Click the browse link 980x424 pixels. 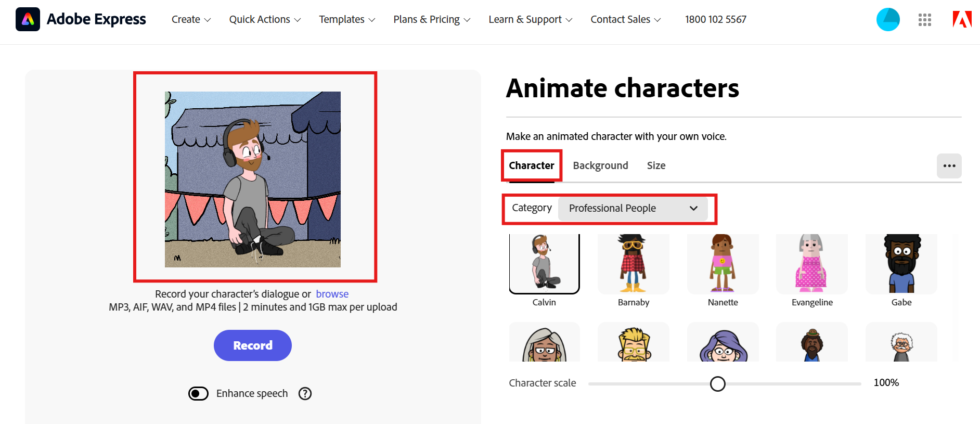coord(332,294)
